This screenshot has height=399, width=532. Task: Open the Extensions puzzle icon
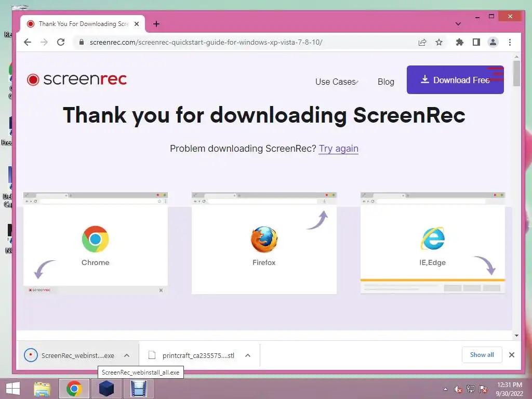point(460,42)
